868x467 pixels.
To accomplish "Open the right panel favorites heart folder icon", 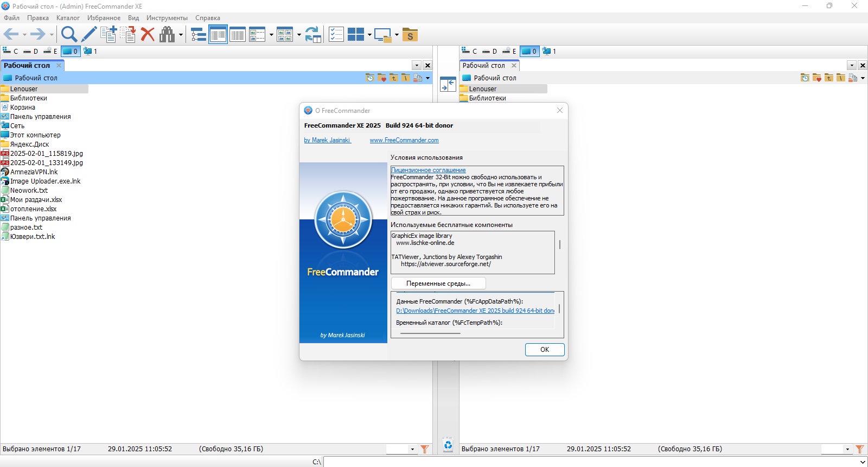I will click(817, 78).
